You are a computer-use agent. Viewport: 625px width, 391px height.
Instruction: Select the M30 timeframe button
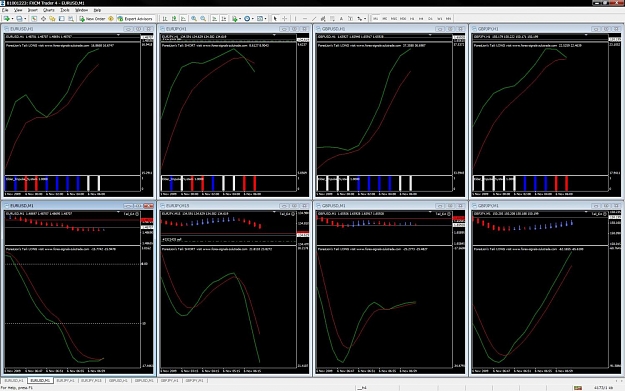pos(403,18)
